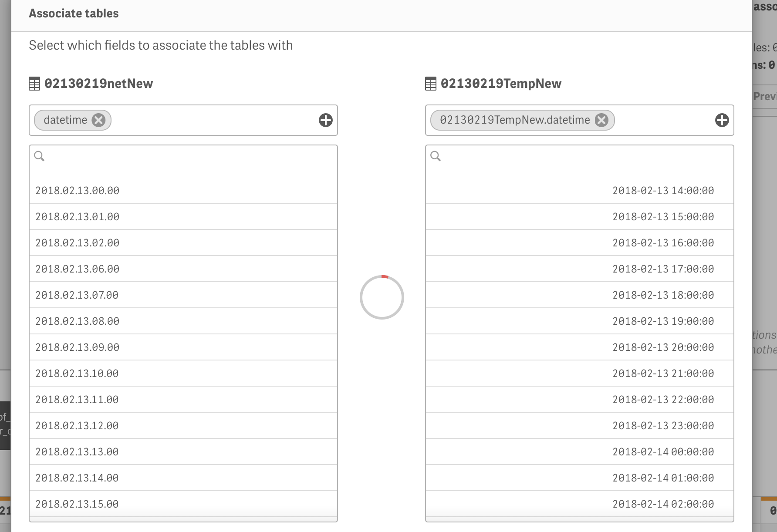Select value 2018-02-13 18:00:00

[580, 295]
